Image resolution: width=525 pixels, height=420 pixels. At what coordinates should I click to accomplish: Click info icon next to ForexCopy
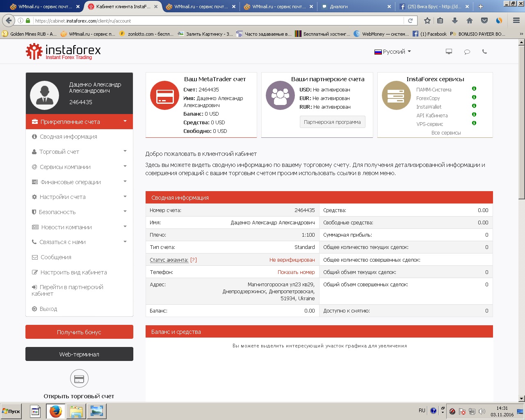coord(474,97)
